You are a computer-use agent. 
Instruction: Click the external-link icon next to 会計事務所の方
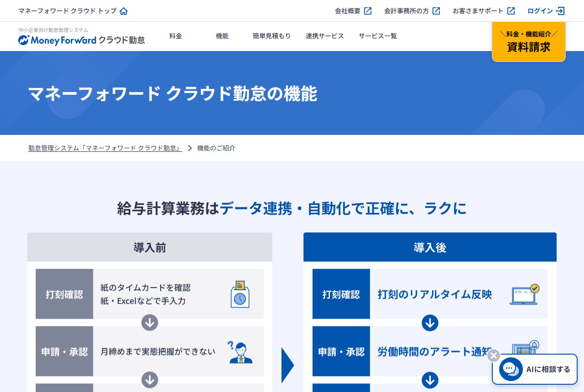pos(436,11)
